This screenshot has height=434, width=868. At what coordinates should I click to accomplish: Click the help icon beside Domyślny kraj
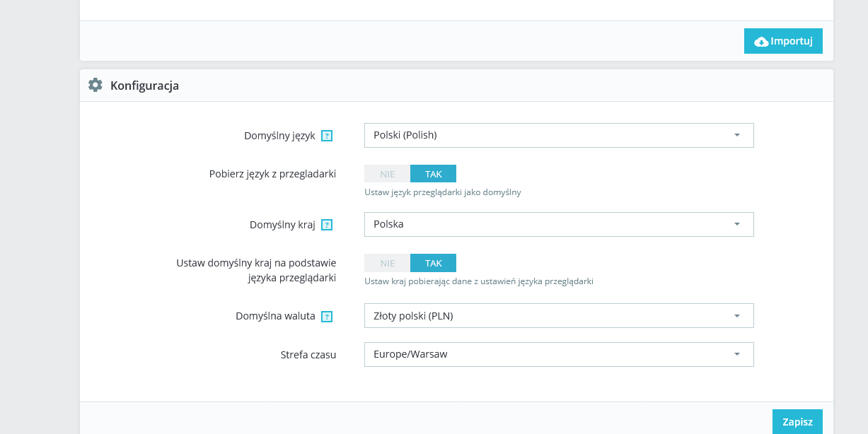pyautogui.click(x=327, y=225)
